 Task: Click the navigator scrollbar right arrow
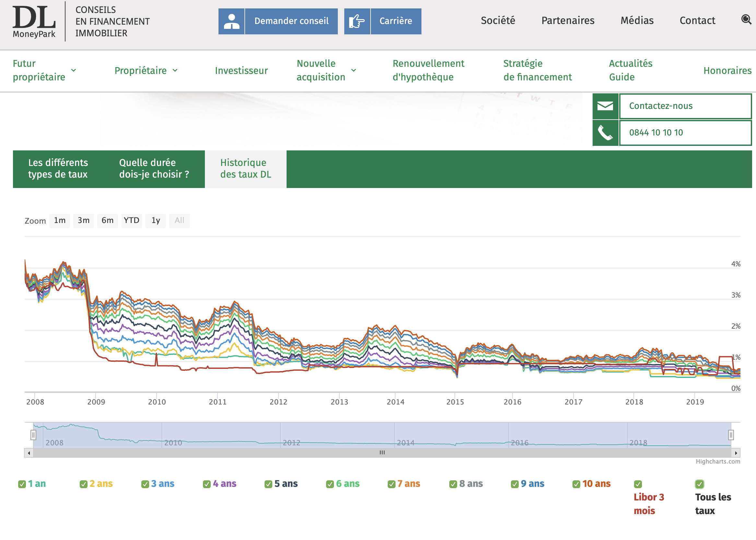tap(736, 453)
